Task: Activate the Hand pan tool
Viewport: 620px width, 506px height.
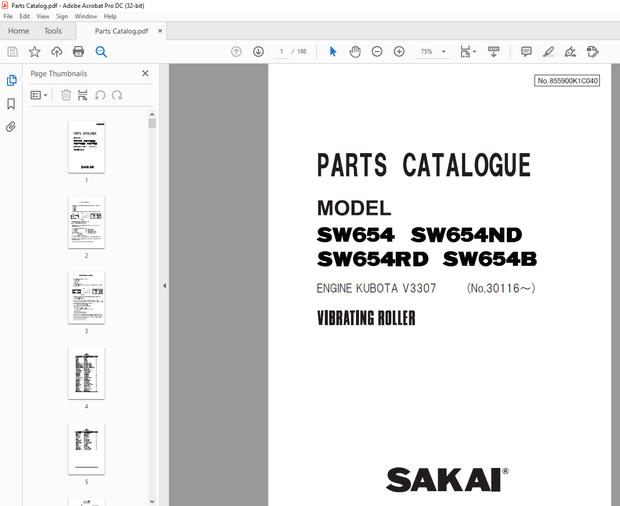Action: pyautogui.click(x=355, y=52)
